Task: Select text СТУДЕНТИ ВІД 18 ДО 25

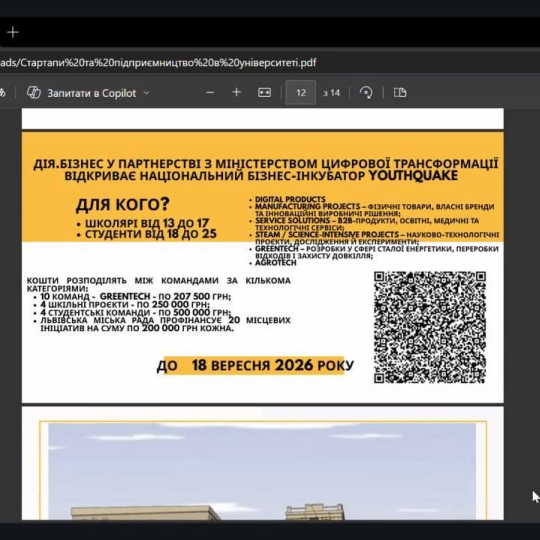Action: (x=151, y=234)
